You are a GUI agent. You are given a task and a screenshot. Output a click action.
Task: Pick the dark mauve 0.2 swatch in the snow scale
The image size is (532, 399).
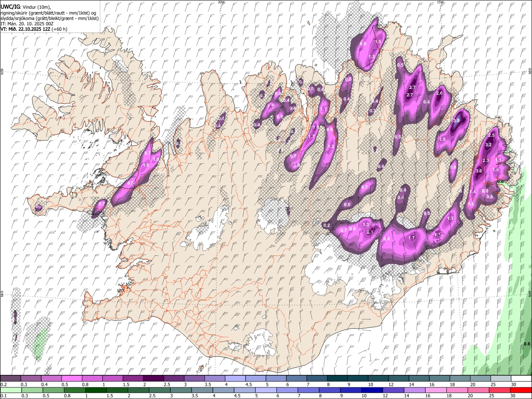[x=10, y=378]
